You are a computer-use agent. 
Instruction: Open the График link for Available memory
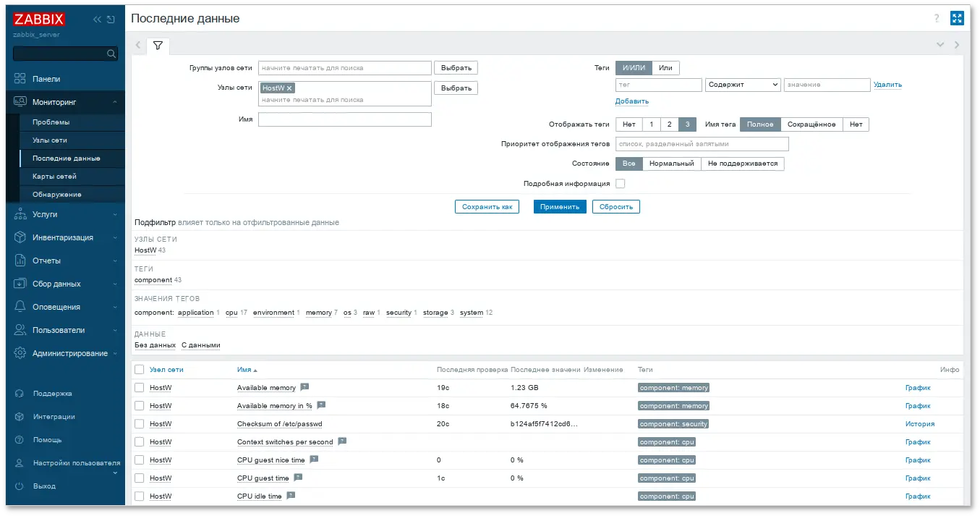coord(917,387)
